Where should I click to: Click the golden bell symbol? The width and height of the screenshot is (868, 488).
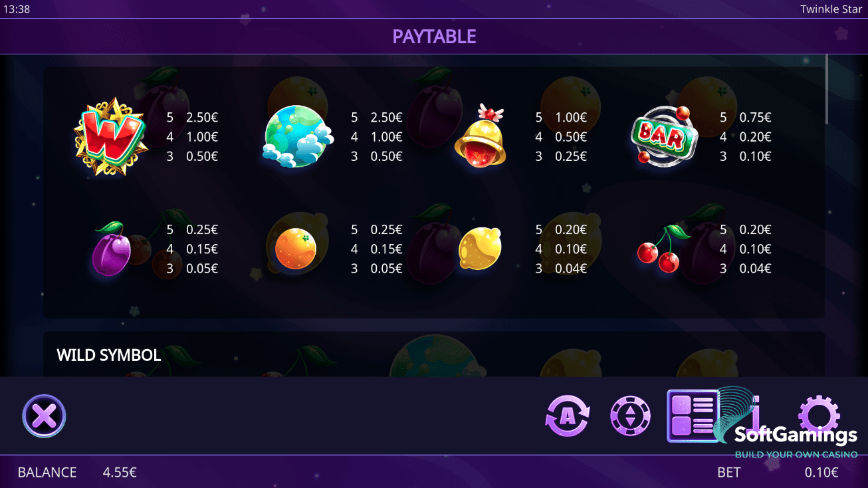coord(480,136)
